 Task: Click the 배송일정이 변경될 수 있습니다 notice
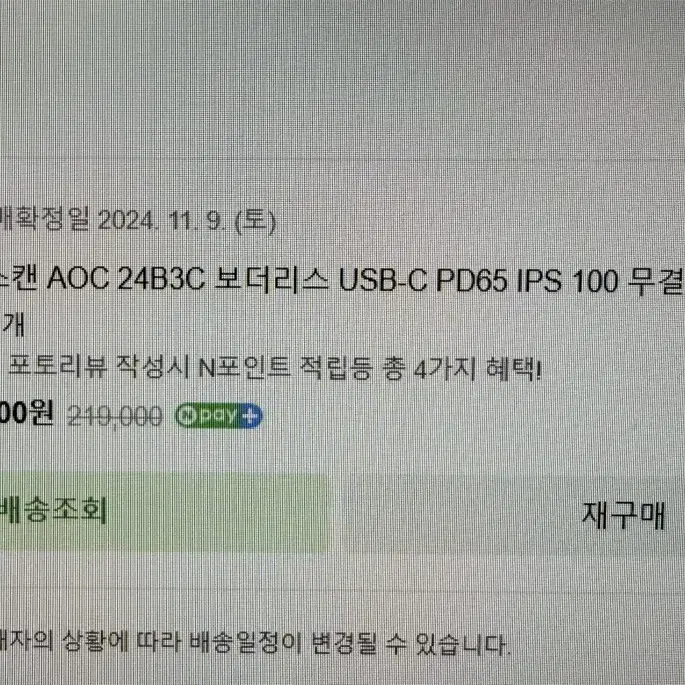[x=350, y=643]
